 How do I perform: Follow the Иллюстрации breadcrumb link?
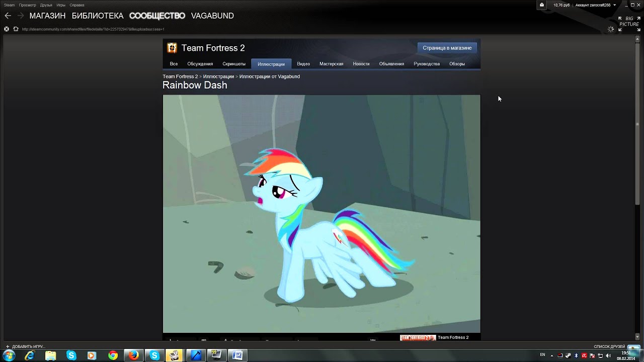pyautogui.click(x=218, y=76)
